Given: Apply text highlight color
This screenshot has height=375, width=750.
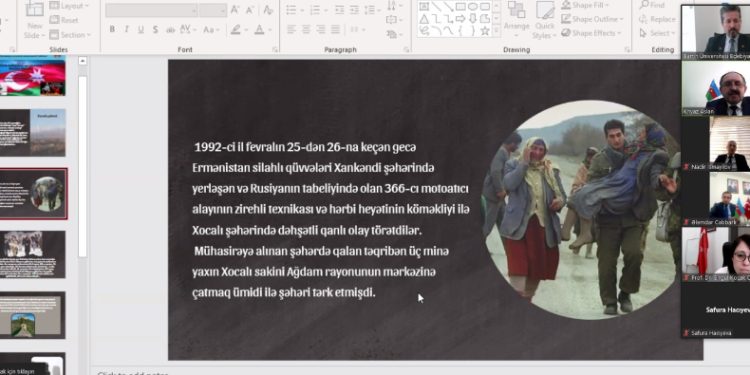Looking at the screenshot, I should [x=235, y=30].
